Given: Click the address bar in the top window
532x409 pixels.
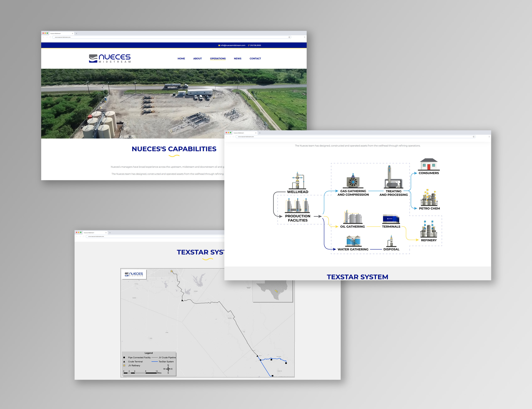Looking at the screenshot, I should pyautogui.click(x=172, y=37).
